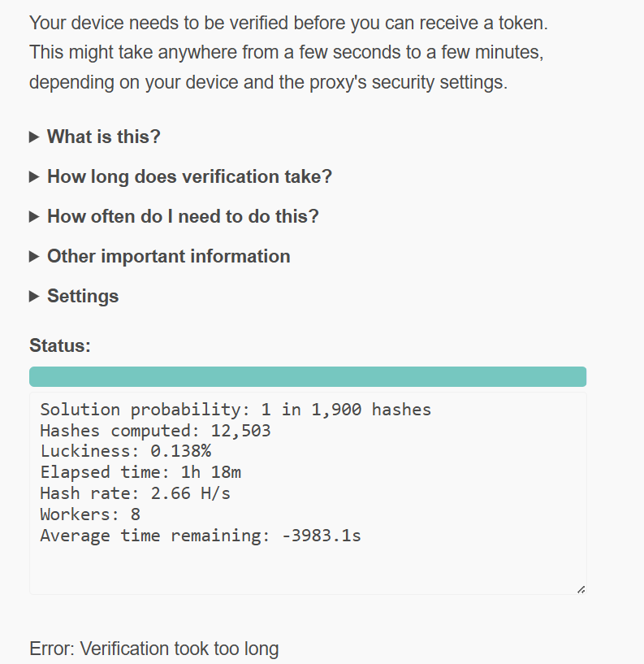This screenshot has width=644, height=664.
Task: Click the "Hashes computed: 12,503" line
Action: tap(155, 431)
